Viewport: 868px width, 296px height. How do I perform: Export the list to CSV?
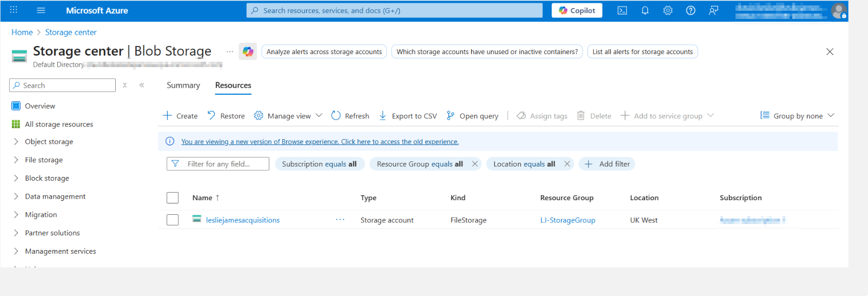408,115
